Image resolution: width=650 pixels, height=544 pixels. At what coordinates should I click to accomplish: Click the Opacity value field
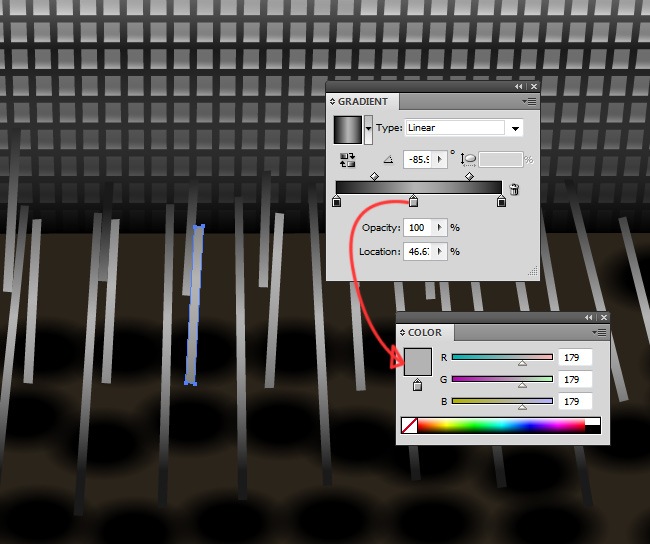[417, 228]
